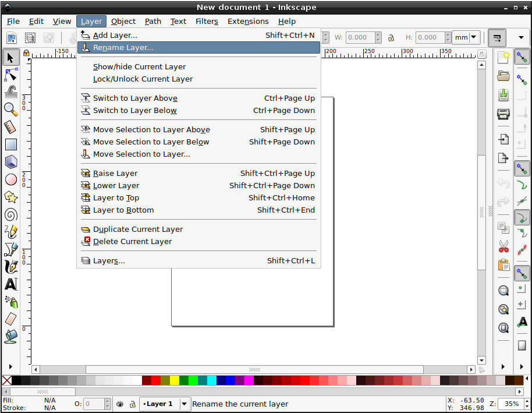This screenshot has height=413, width=532.
Task: Click the Save document icon
Action: point(503,95)
